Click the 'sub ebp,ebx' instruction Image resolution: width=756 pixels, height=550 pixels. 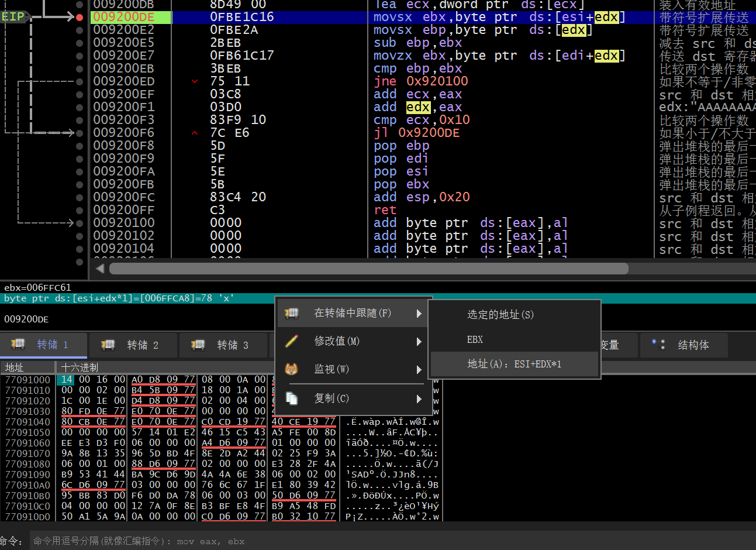[x=417, y=43]
